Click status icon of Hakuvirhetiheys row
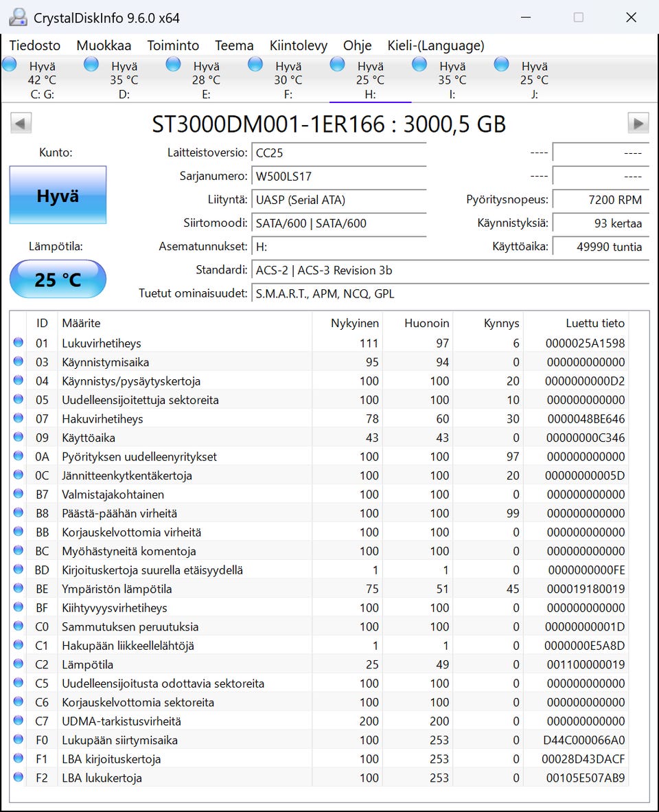The width and height of the screenshot is (659, 812). pyautogui.click(x=19, y=418)
